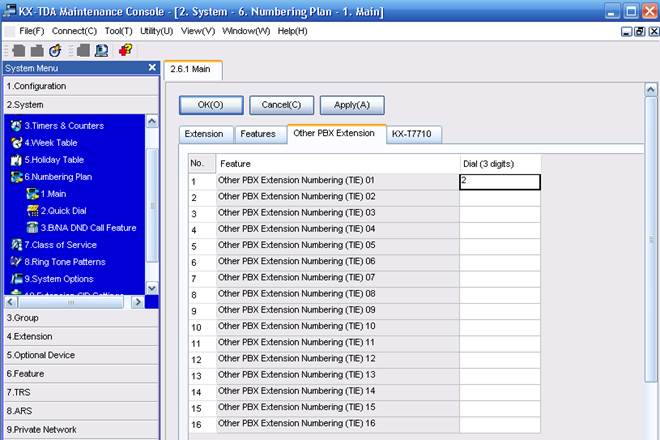This screenshot has height=440, width=660.
Task: Click the Timers & Counters icon
Action: pyautogui.click(x=16, y=125)
